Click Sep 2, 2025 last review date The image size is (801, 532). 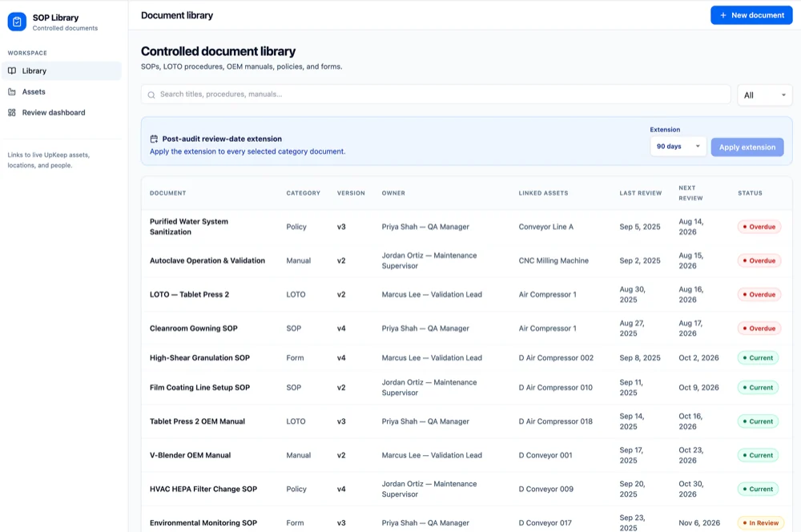click(x=639, y=260)
